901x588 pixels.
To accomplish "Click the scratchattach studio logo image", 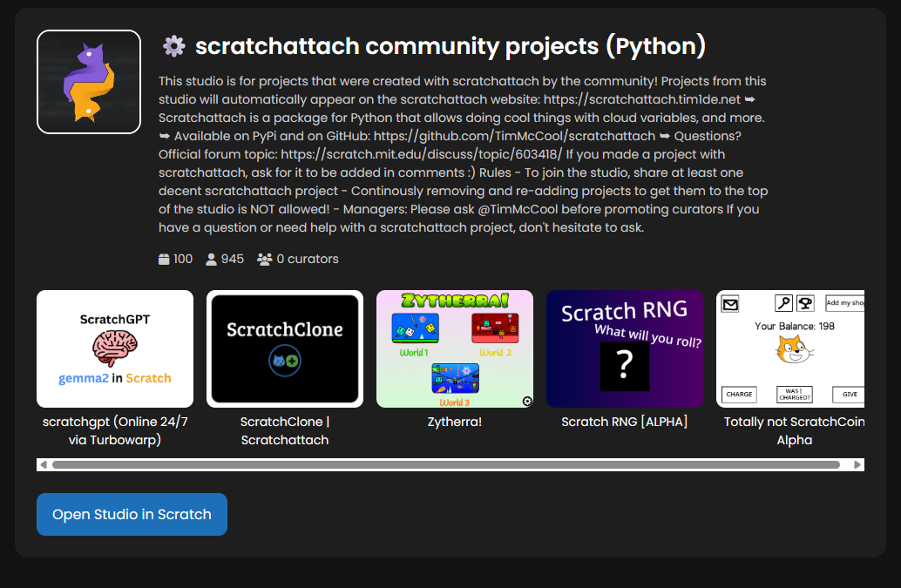I will 89,82.
